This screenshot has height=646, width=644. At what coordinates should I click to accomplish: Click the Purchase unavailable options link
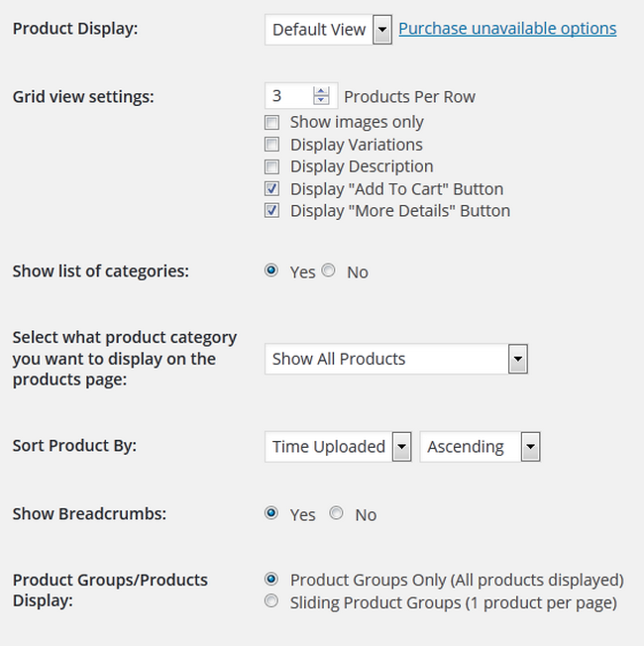coord(507,29)
